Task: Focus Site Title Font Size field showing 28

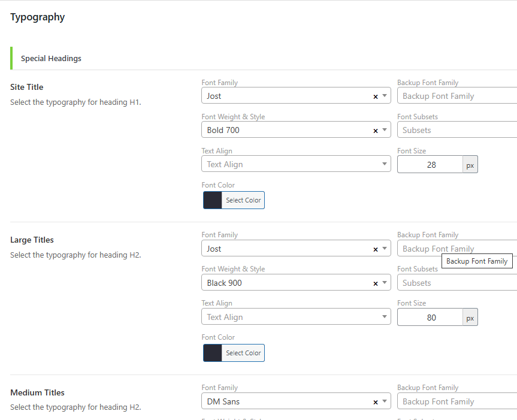Action: pos(430,164)
